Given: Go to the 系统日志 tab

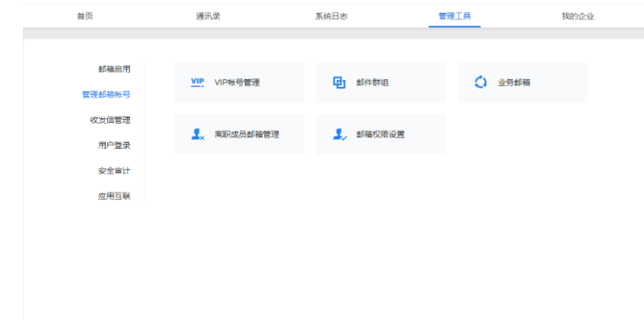Looking at the screenshot, I should (331, 16).
